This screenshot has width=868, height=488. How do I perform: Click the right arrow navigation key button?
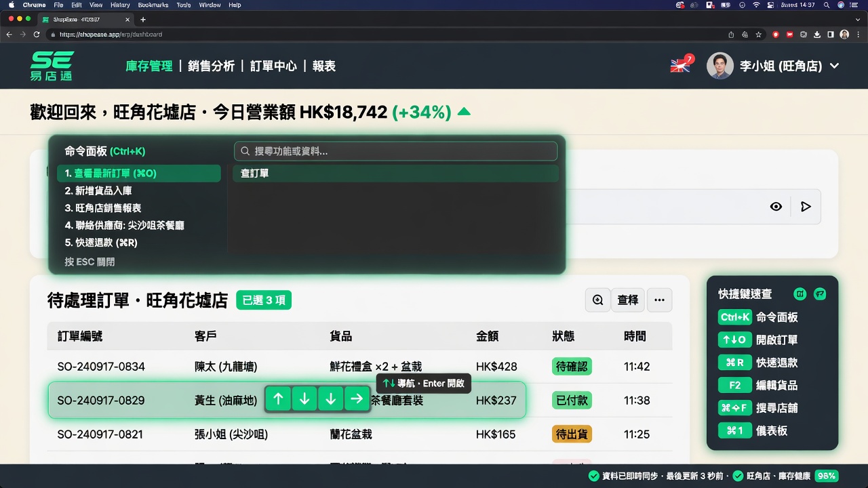pyautogui.click(x=357, y=399)
